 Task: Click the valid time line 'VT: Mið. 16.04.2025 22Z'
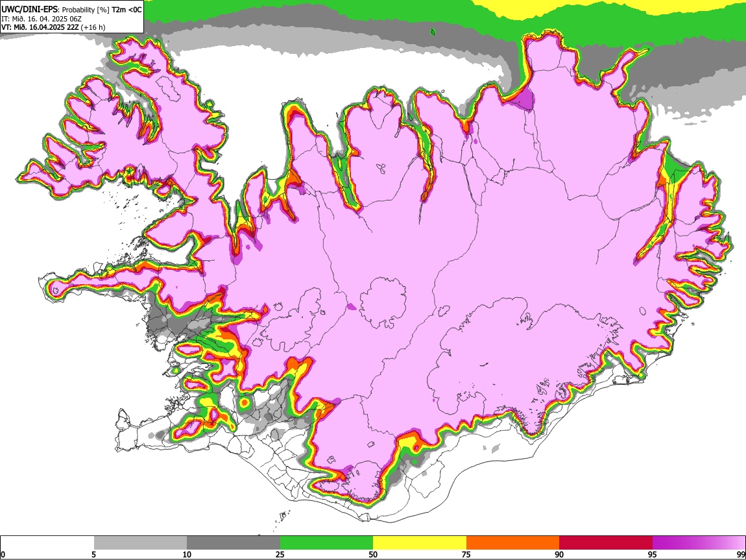pos(40,27)
